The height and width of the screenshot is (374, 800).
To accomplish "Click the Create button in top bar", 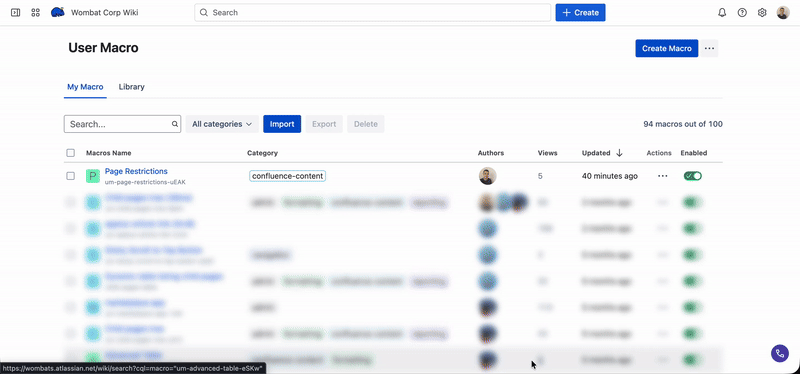I will pyautogui.click(x=580, y=13).
